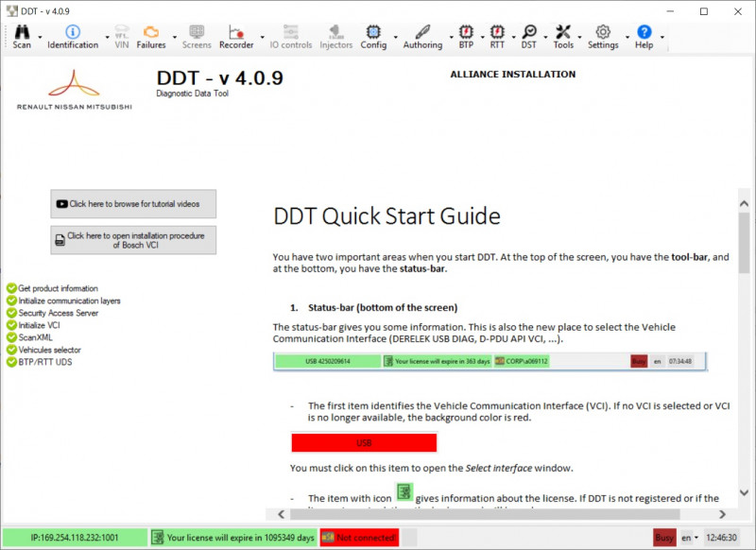Open the DST search tool

(529, 37)
